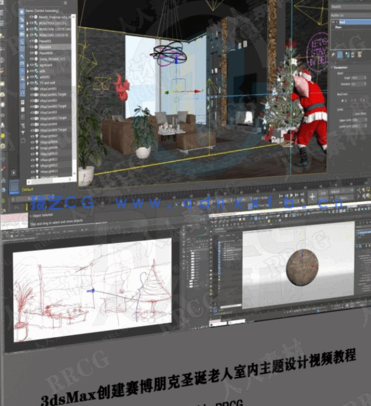Toggle visibility eye of VRayCam003
Image resolution: width=371 pixels, height=406 pixels.
(x=32, y=112)
